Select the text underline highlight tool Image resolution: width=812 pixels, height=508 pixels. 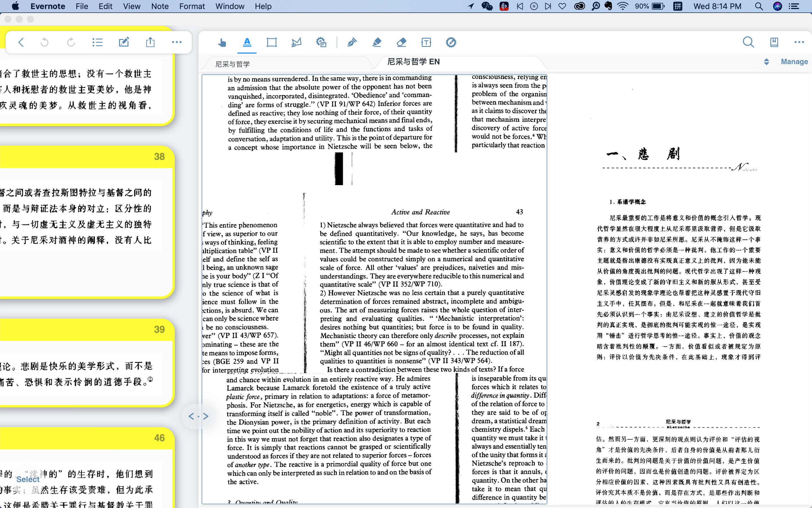(247, 42)
